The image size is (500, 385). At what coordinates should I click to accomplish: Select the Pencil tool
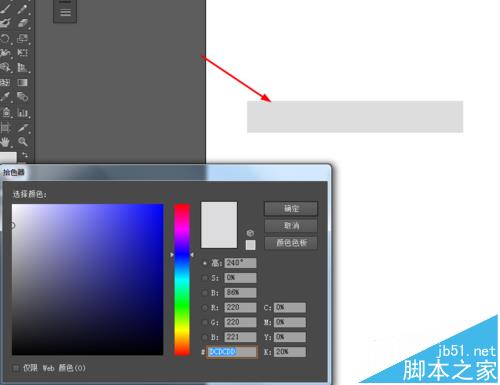pos(22,9)
